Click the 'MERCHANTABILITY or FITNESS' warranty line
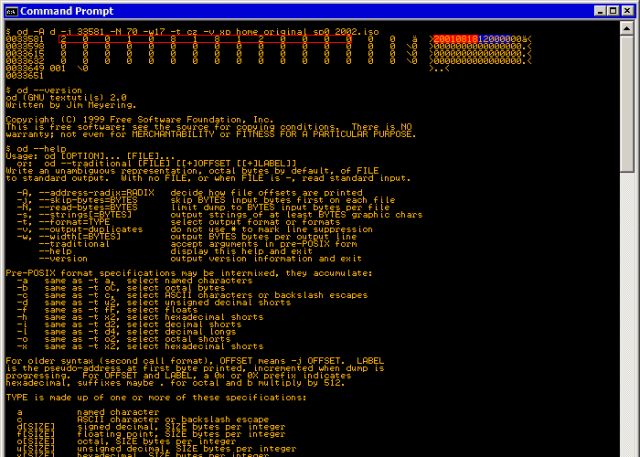The height and width of the screenshot is (457, 640). pyautogui.click(x=211, y=134)
